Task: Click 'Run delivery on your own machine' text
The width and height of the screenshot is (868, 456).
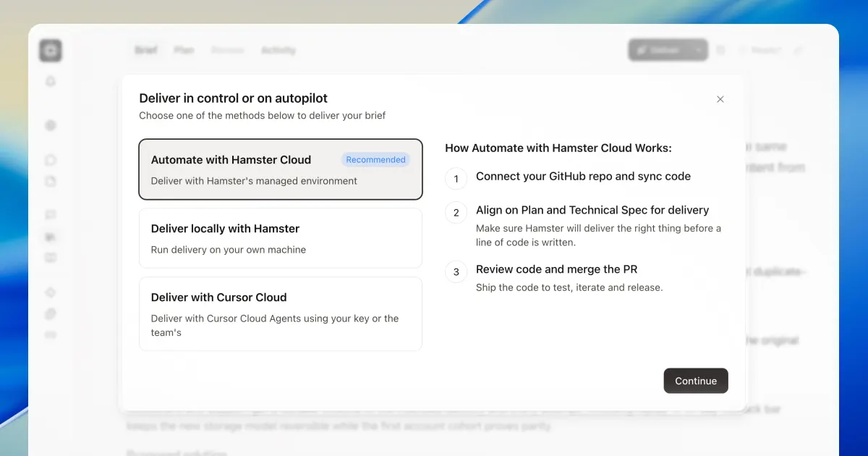Action: pos(229,250)
